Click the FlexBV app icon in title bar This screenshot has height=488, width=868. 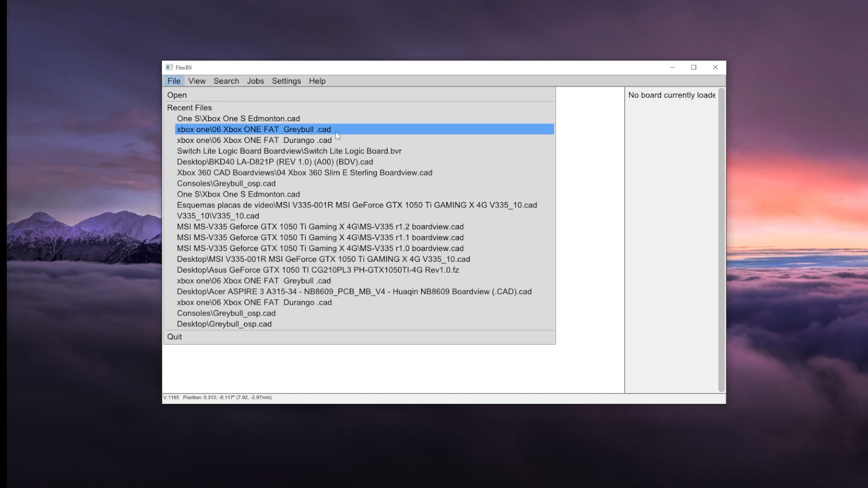169,67
